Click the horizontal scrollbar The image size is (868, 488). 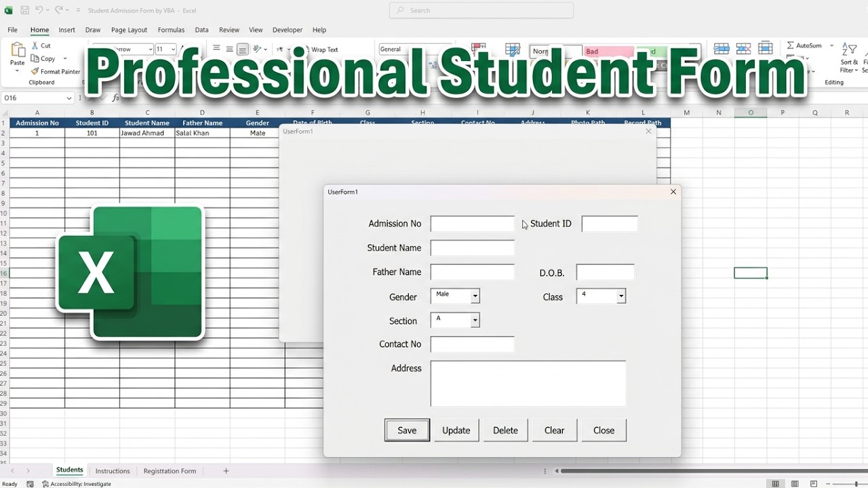click(714, 471)
